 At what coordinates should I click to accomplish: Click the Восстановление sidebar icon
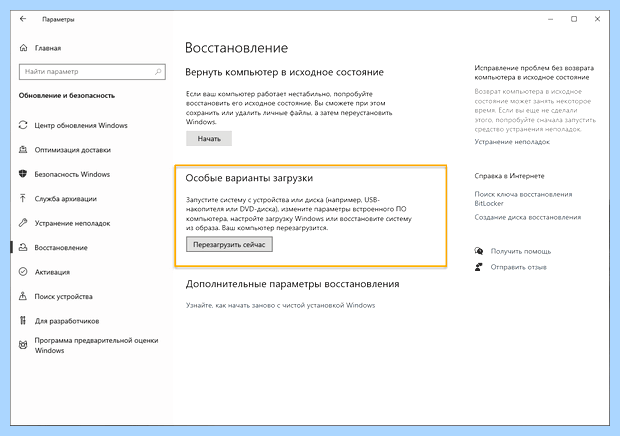(23, 247)
